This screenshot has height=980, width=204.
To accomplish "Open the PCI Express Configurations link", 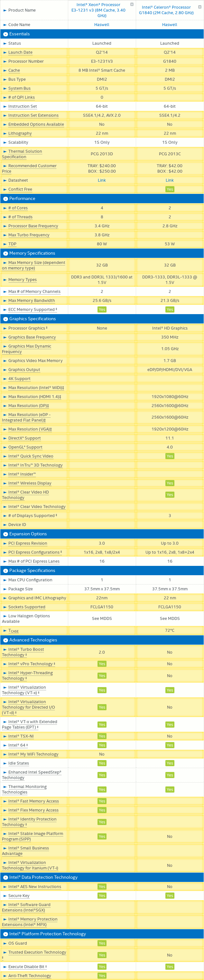I will (x=35, y=552).
